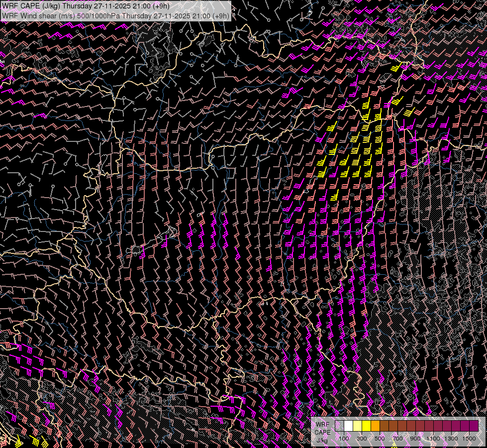
Task: Pick the orange legend swatch
Action: click(375, 426)
